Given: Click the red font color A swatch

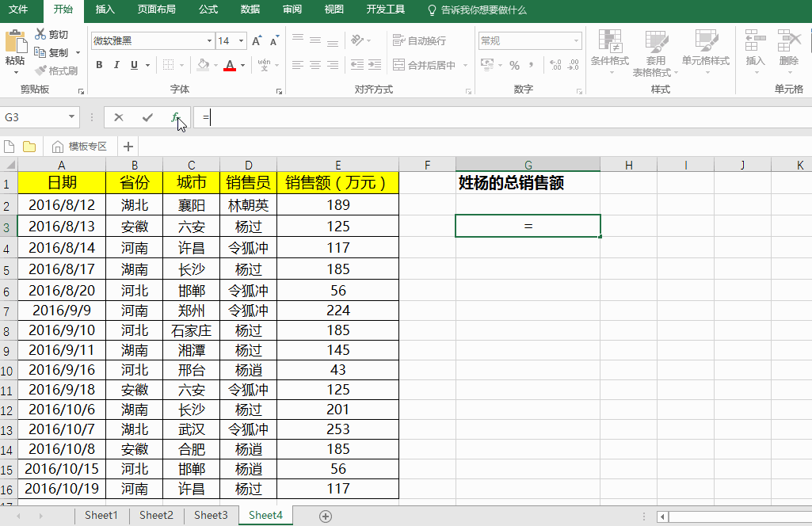Looking at the screenshot, I should tap(230, 65).
